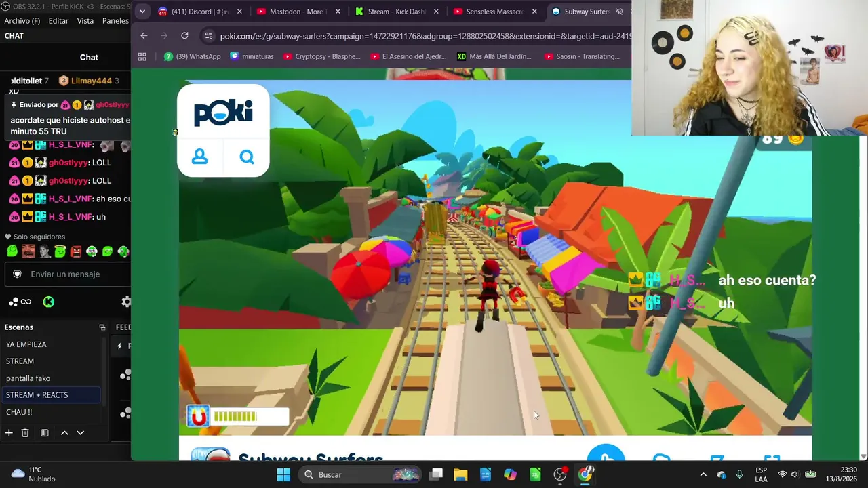This screenshot has width=868, height=488.
Task: Show hidden system tray icons
Action: pyautogui.click(x=703, y=474)
